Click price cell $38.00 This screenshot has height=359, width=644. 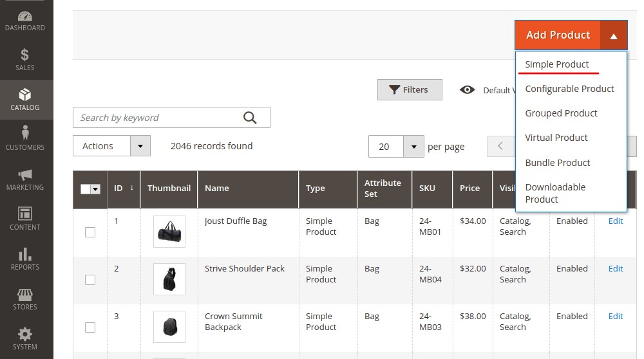pos(473,317)
